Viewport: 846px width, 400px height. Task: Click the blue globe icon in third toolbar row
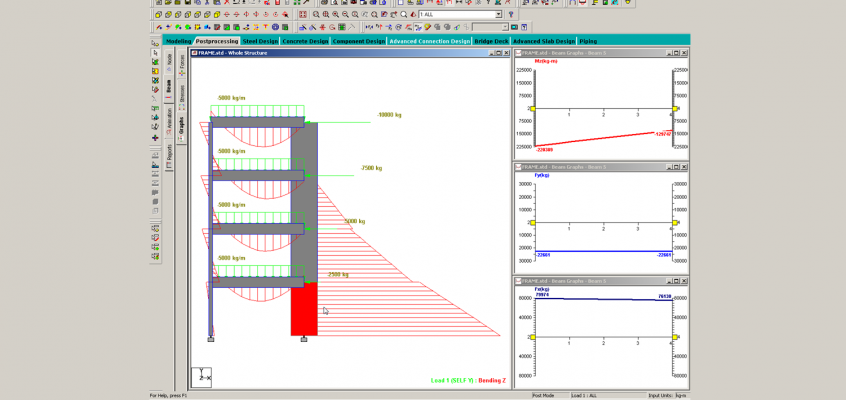point(276,26)
